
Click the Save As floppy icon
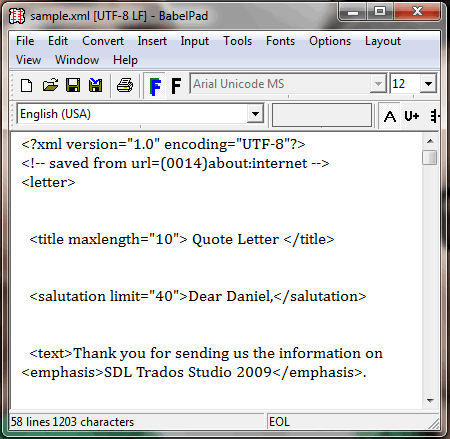tap(95, 85)
